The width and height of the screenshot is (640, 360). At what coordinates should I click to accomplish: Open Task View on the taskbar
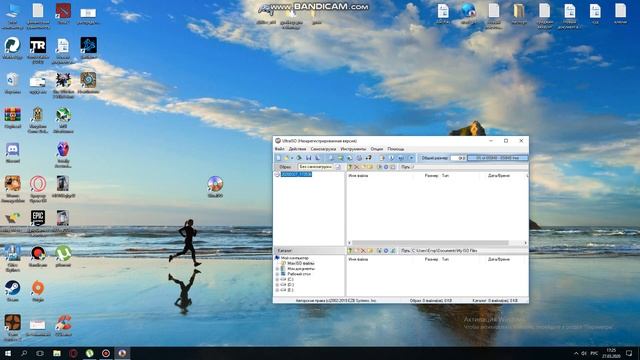(40, 353)
